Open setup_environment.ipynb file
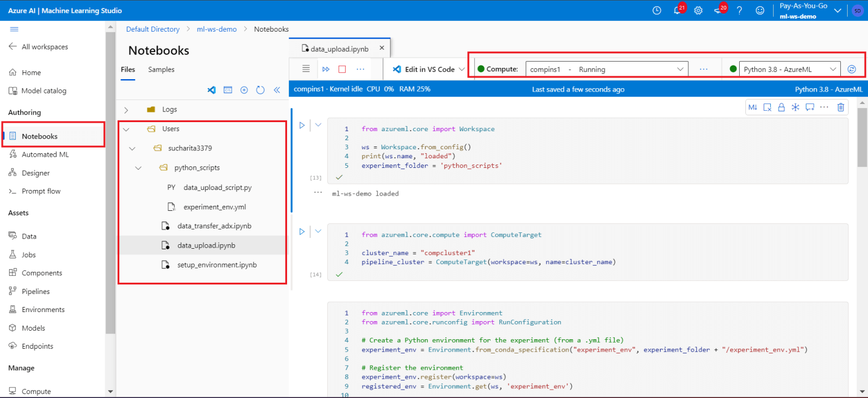The height and width of the screenshot is (398, 868). coord(216,265)
